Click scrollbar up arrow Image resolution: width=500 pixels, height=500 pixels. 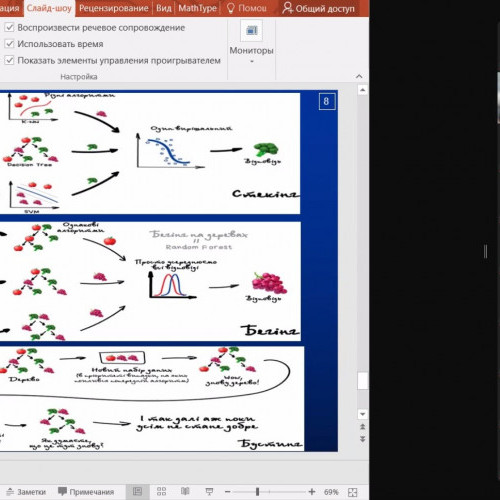(x=363, y=90)
